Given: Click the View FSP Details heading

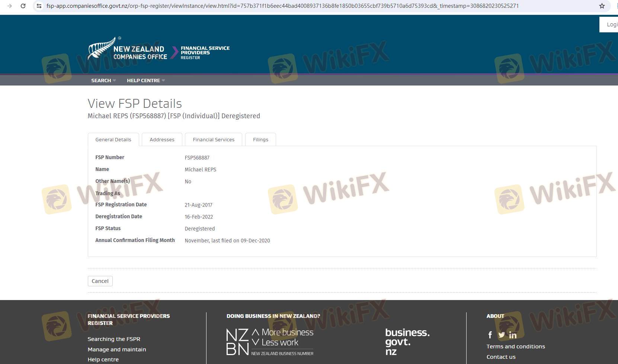Looking at the screenshot, I should click(135, 103).
